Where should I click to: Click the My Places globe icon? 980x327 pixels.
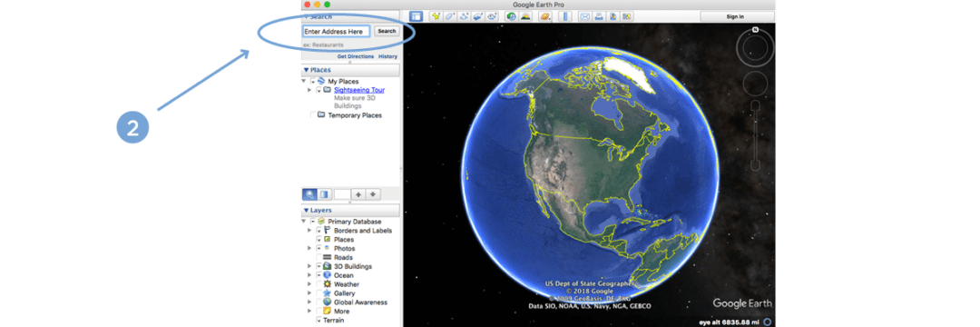320,81
